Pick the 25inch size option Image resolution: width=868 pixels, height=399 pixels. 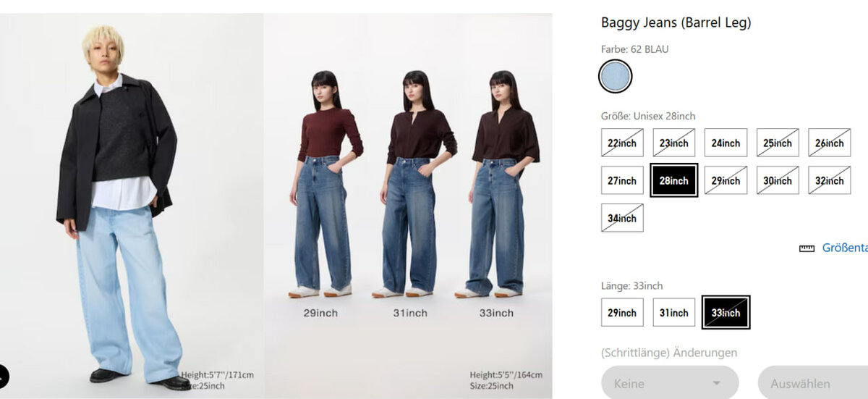(x=778, y=143)
